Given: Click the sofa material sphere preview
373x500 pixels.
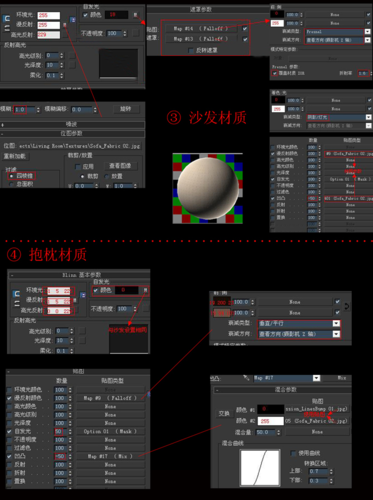Looking at the screenshot, I should 208,188.
